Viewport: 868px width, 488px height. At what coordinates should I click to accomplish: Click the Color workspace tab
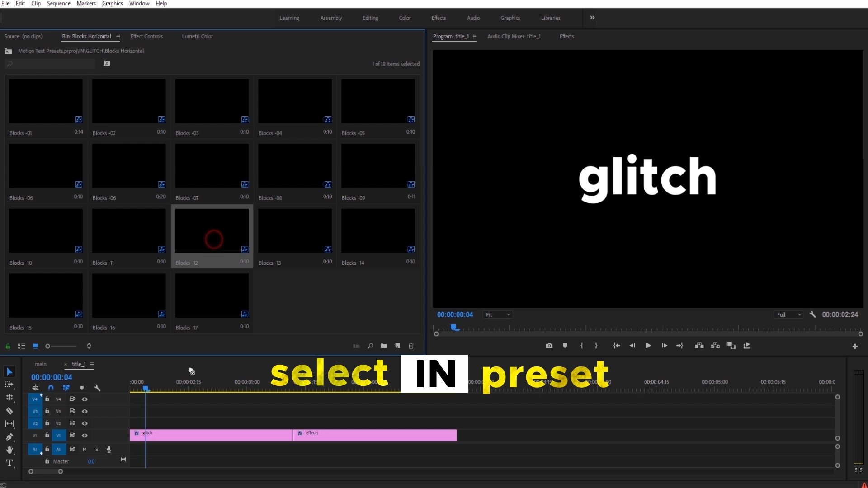point(405,17)
